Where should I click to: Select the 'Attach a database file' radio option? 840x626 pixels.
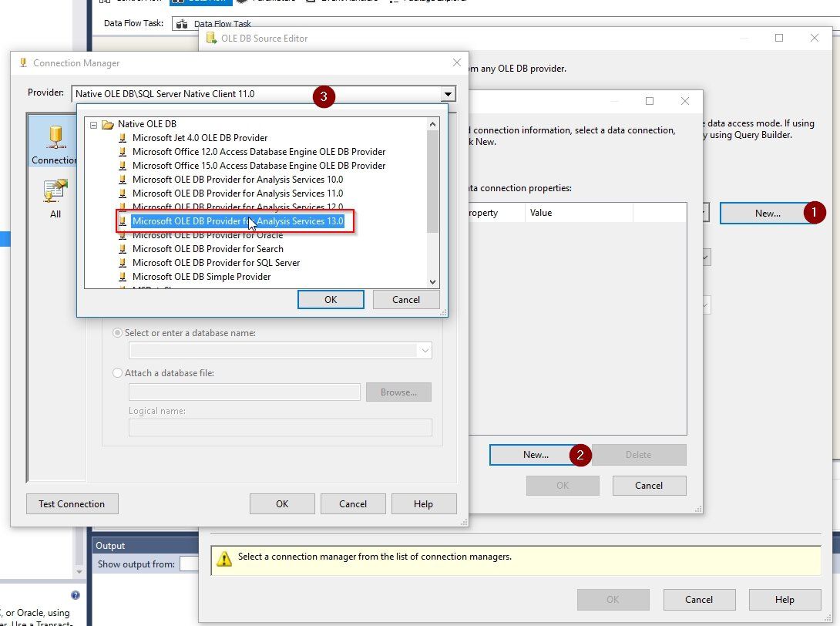point(117,373)
